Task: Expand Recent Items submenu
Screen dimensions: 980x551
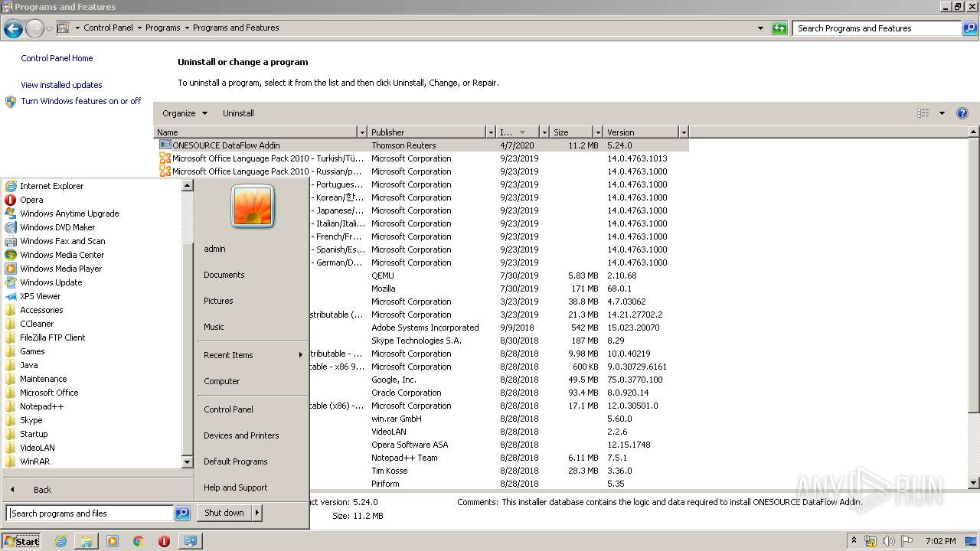Action: pos(253,355)
